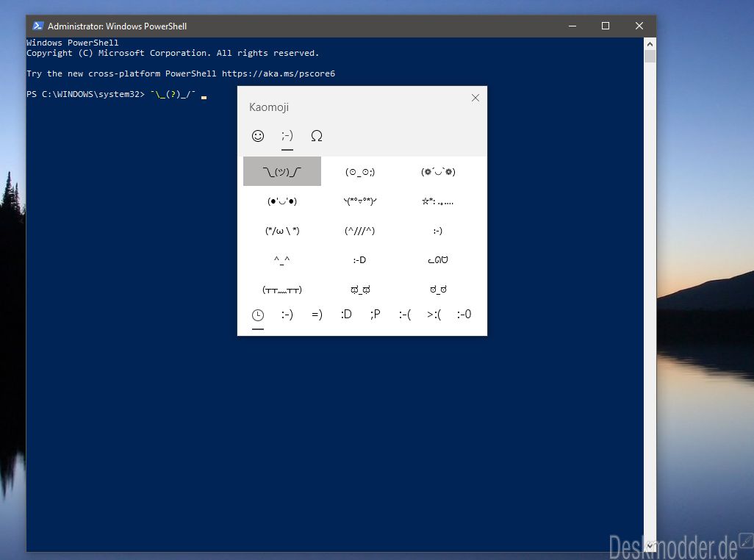Viewport: 754px width, 560px height.
Task: Insert the crying (┬┬﹏┬┬) kaomoji
Action: click(x=282, y=290)
